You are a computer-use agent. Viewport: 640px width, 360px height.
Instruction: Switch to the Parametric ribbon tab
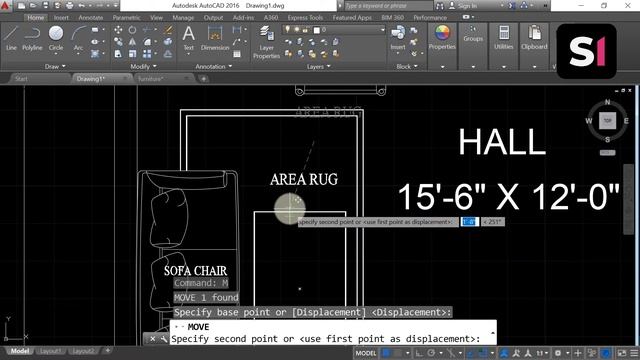tap(127, 18)
